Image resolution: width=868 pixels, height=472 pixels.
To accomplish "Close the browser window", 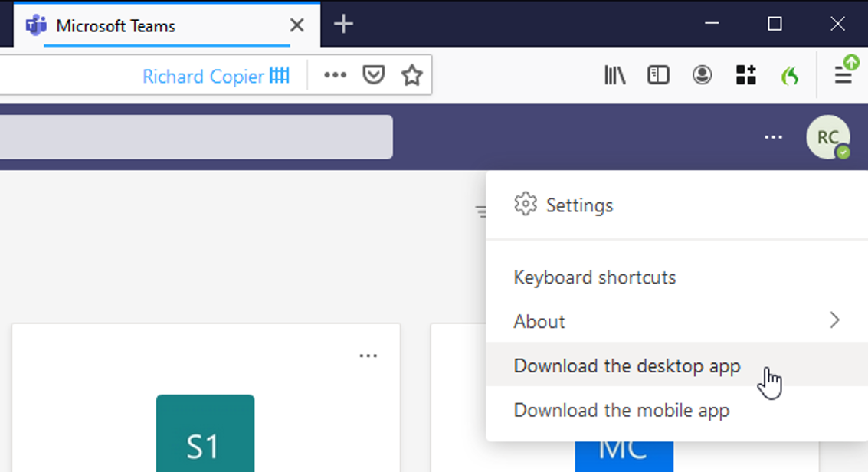I will point(837,24).
